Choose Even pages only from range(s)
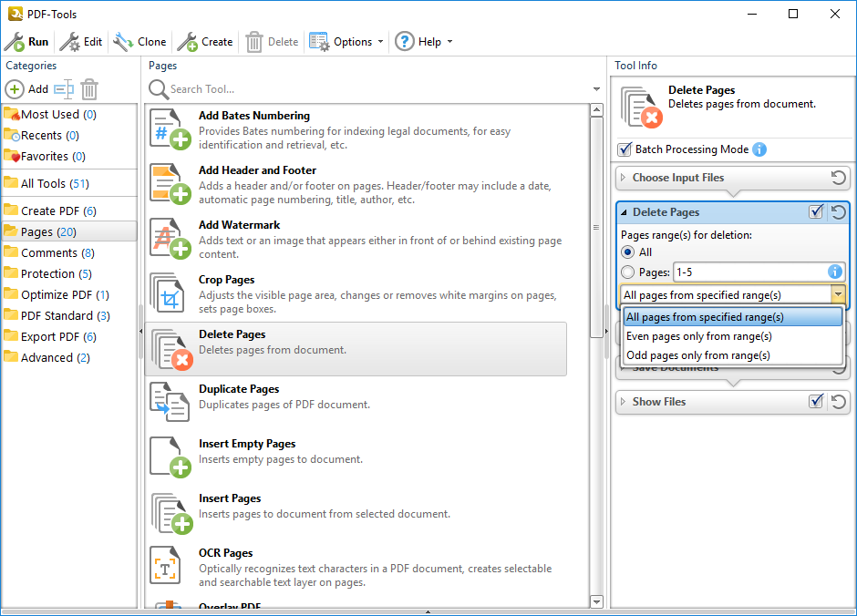The width and height of the screenshot is (857, 616). [x=698, y=336]
